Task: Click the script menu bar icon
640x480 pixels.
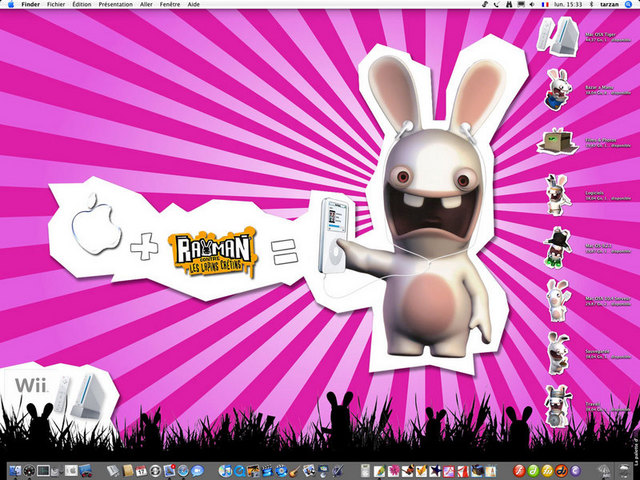Action: [484, 4]
